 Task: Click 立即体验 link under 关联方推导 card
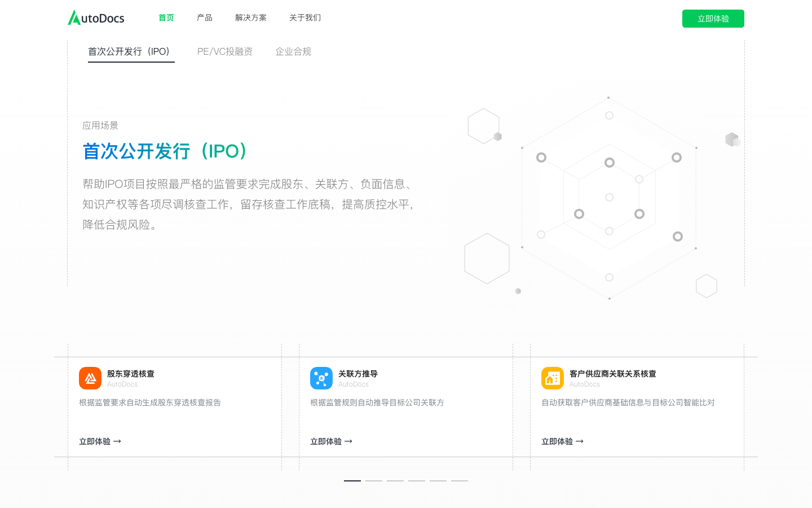coord(326,441)
